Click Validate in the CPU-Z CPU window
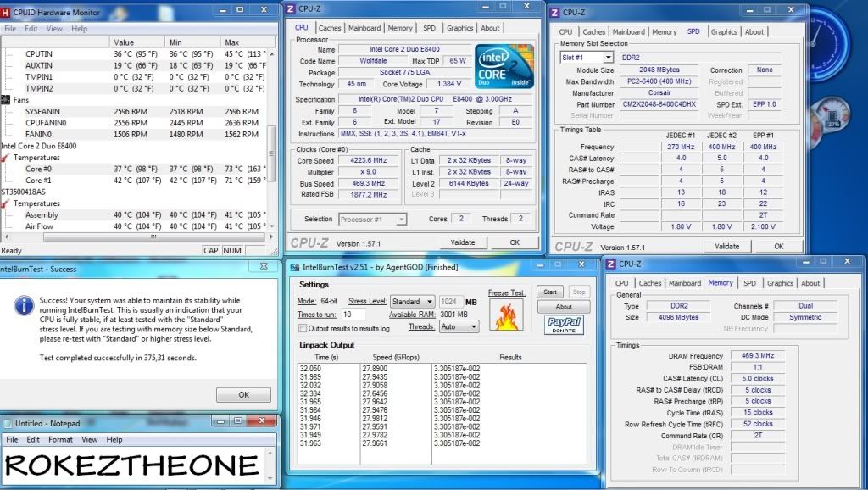The width and height of the screenshot is (868, 490). click(463, 242)
